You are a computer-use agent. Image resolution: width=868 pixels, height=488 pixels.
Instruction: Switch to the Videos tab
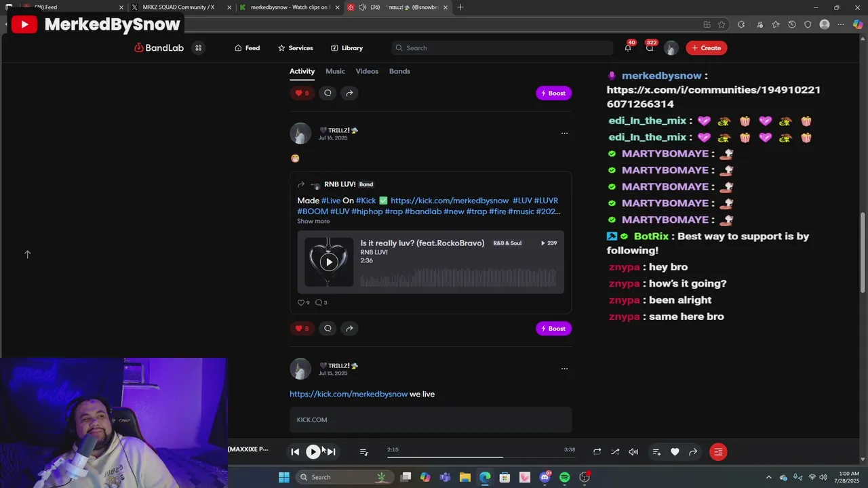[x=367, y=71]
